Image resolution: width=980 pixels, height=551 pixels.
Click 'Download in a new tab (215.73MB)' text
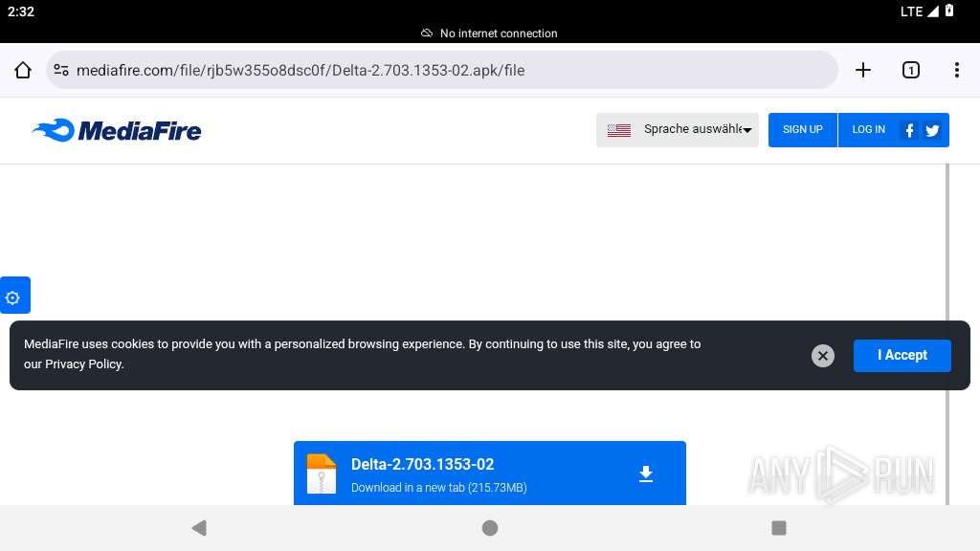pyautogui.click(x=438, y=487)
